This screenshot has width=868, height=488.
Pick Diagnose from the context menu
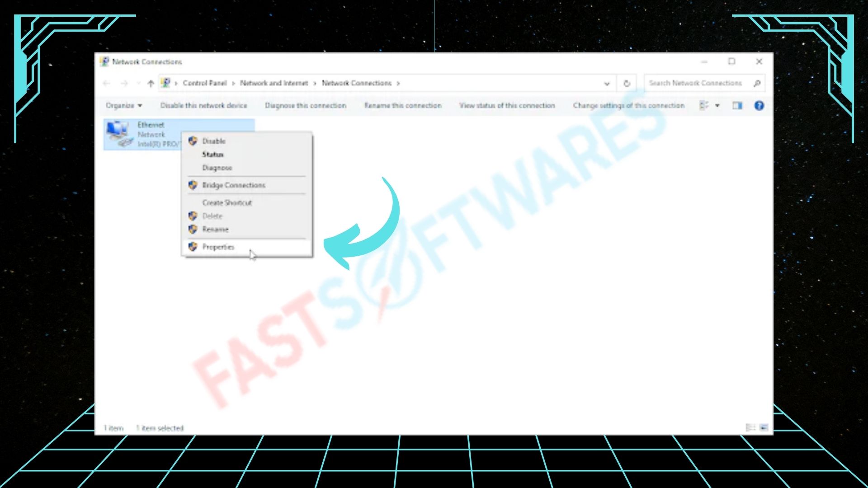247,168
